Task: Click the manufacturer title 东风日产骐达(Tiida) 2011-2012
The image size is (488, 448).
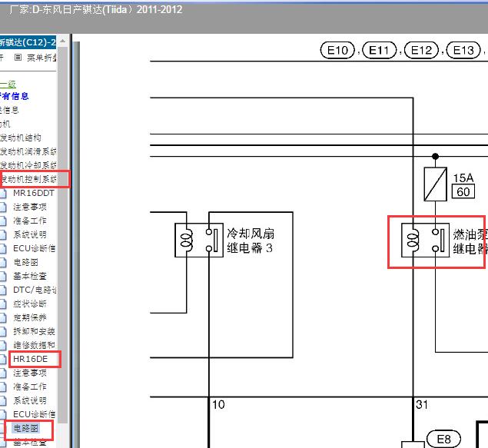Action: tap(96, 10)
